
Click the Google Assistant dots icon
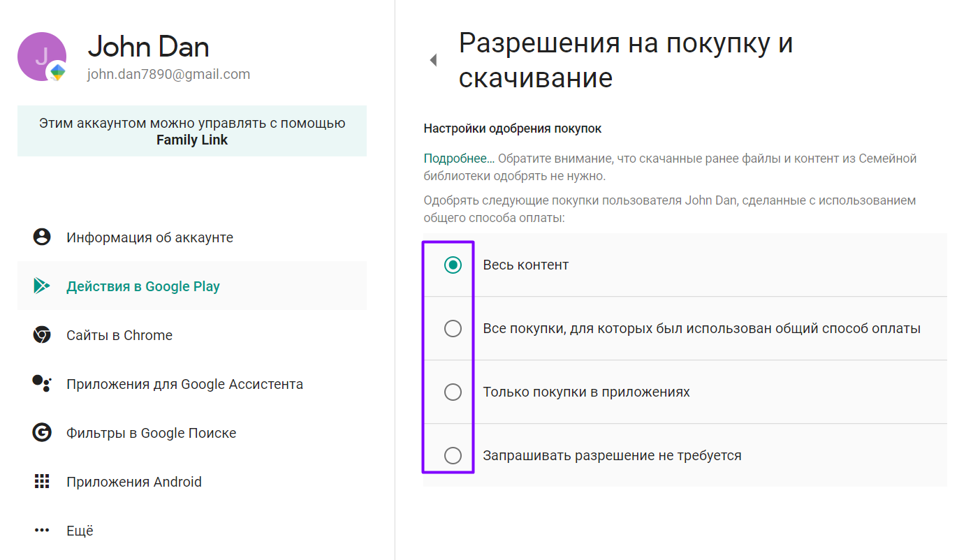(x=42, y=383)
